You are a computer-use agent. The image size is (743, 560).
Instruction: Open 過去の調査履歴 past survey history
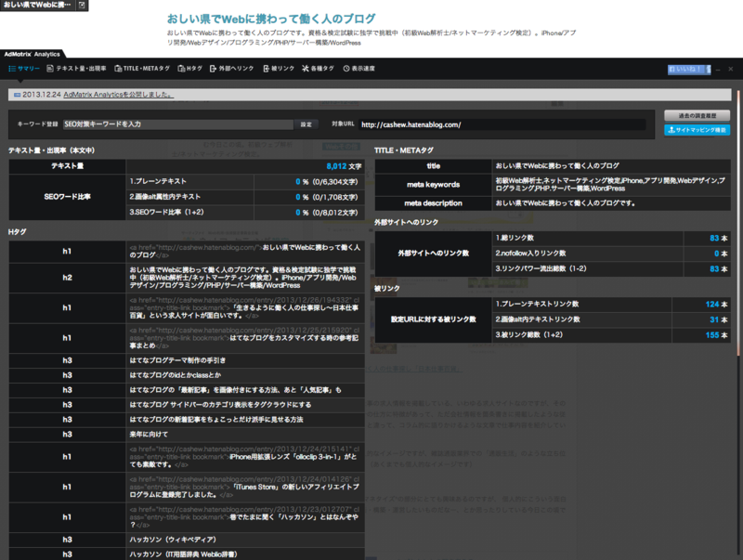(x=697, y=115)
